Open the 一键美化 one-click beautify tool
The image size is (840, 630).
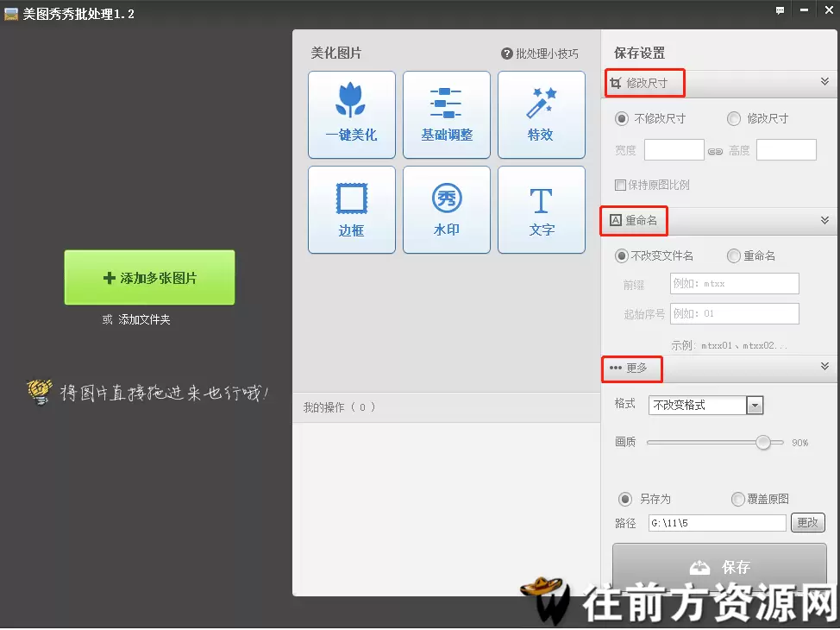pos(351,115)
